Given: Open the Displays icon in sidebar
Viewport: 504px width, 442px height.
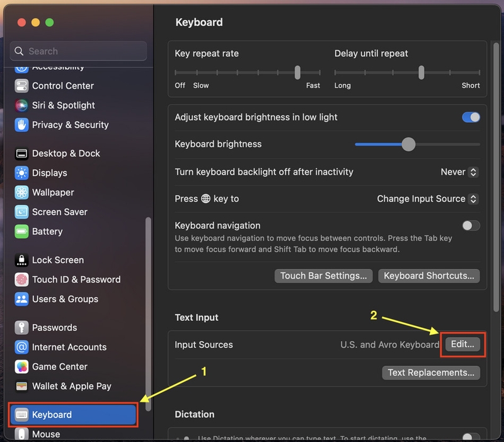Looking at the screenshot, I should tap(22, 173).
